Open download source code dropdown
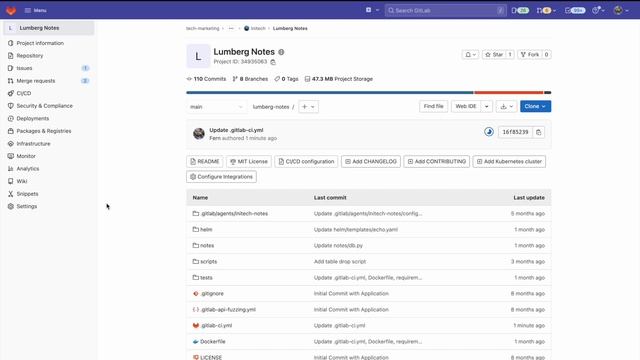 point(507,106)
